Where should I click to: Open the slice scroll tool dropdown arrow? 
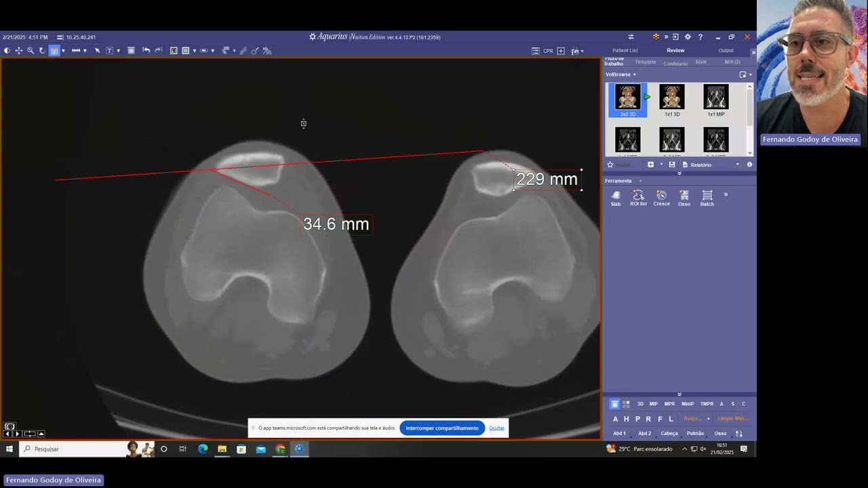[x=63, y=51]
